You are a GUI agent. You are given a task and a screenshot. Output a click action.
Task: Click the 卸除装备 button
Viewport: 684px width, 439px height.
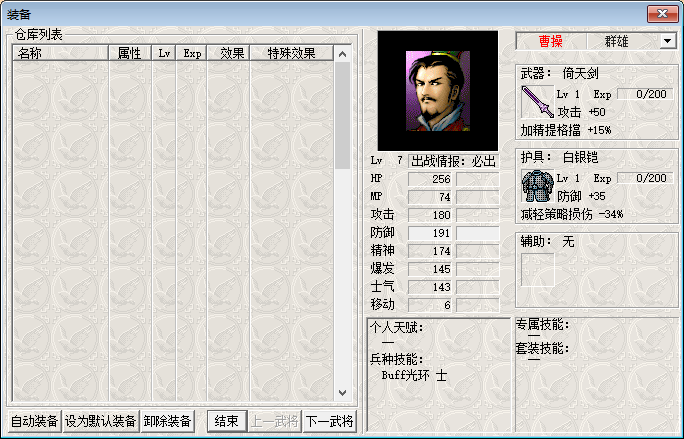pos(168,421)
